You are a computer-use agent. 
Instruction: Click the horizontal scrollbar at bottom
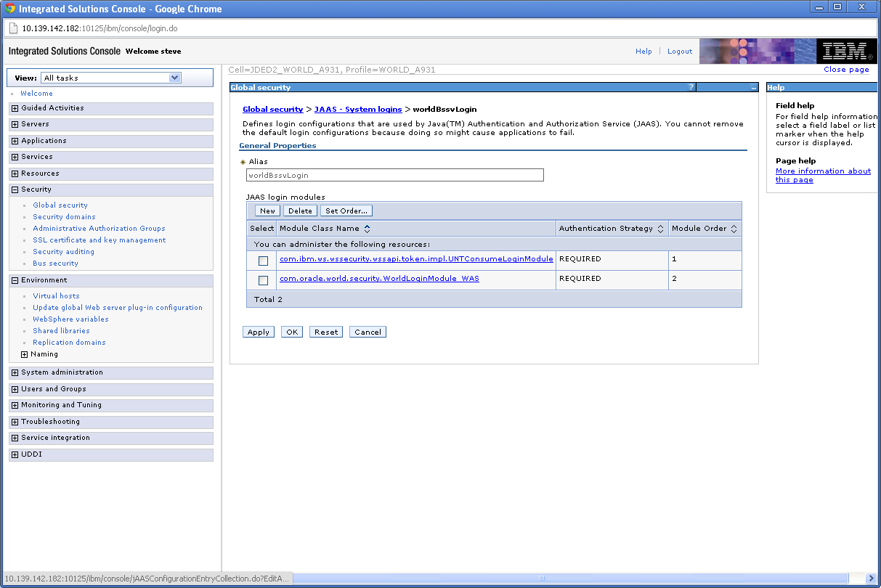541,579
